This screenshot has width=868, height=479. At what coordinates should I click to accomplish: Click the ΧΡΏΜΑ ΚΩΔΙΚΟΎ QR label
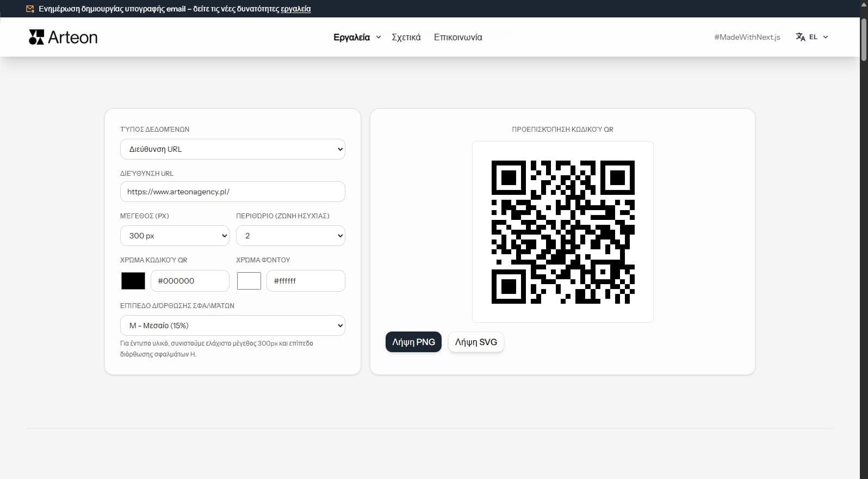154,260
